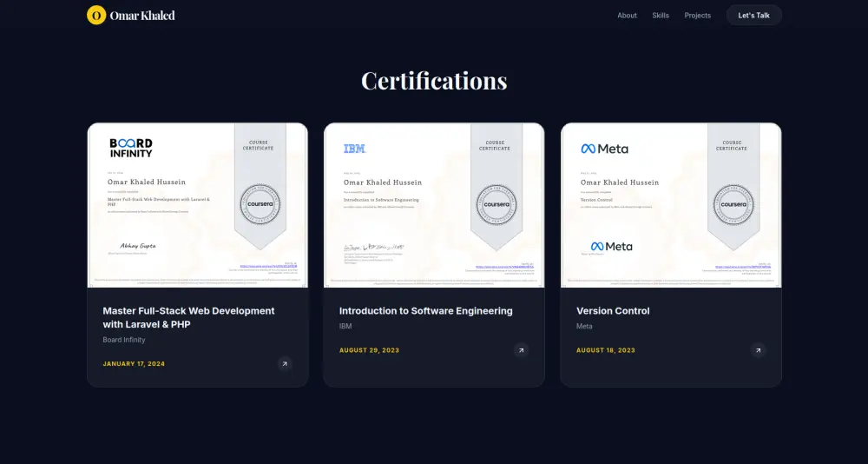Select the Master Full-Stack Web Development title
868x464 pixels.
point(188,317)
